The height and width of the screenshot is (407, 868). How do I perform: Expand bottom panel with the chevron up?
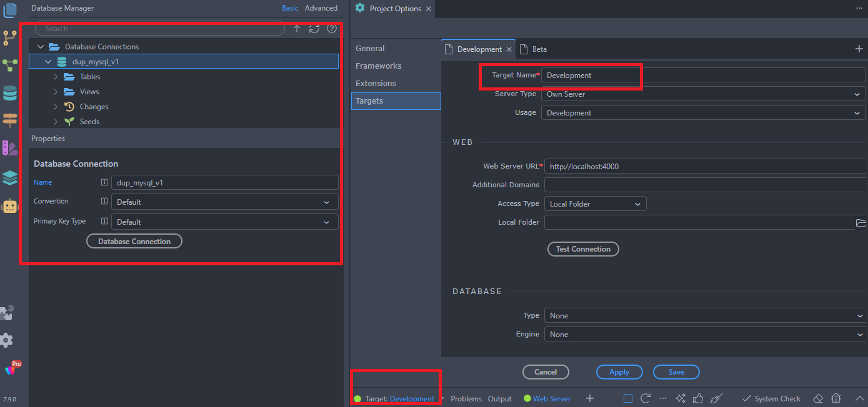click(859, 398)
